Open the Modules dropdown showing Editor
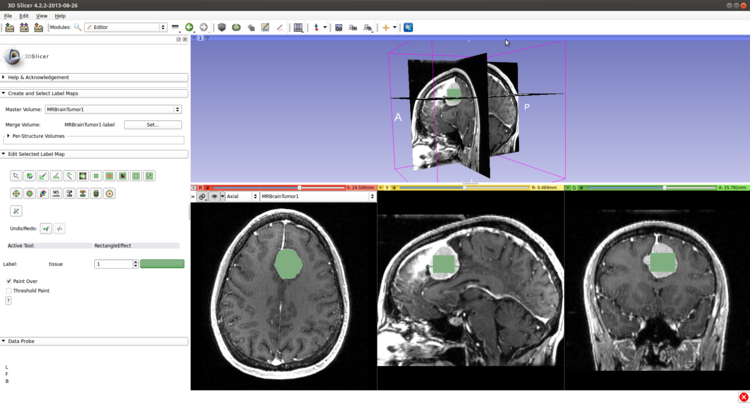The height and width of the screenshot is (404, 750). click(x=125, y=27)
